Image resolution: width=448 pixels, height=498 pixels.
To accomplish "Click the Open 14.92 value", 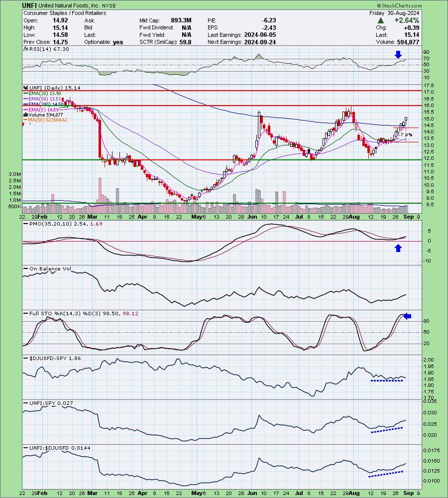I will 60,20.
